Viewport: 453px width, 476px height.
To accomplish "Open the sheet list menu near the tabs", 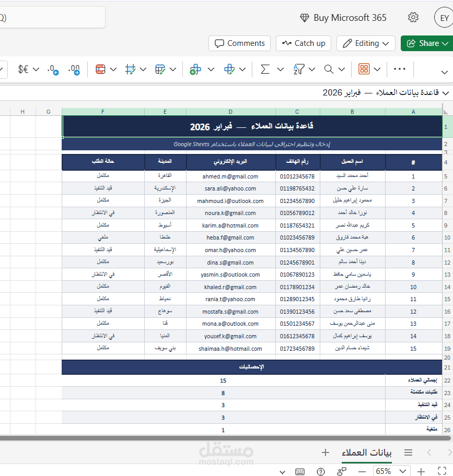I will (408, 453).
